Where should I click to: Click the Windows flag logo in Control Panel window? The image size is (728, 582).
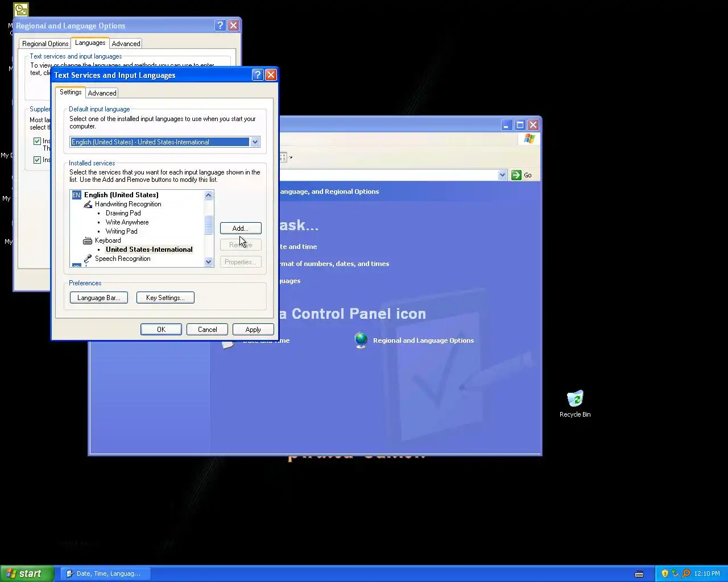coord(530,139)
